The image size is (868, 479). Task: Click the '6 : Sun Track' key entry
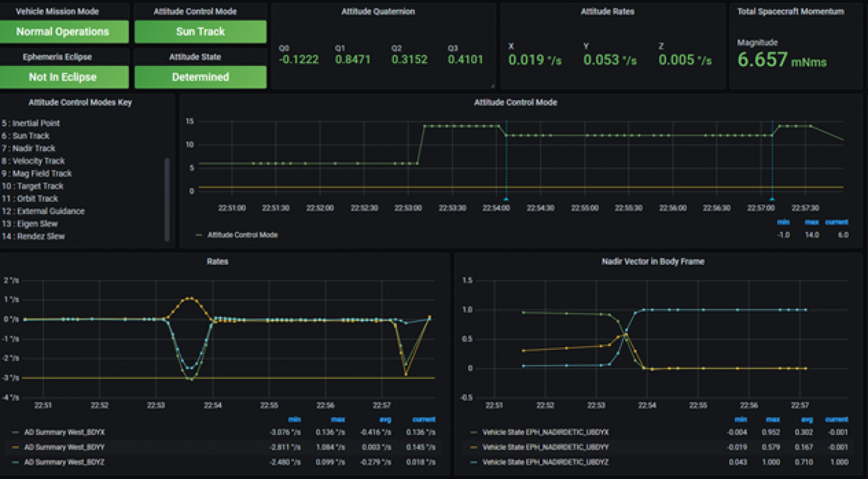(x=26, y=136)
